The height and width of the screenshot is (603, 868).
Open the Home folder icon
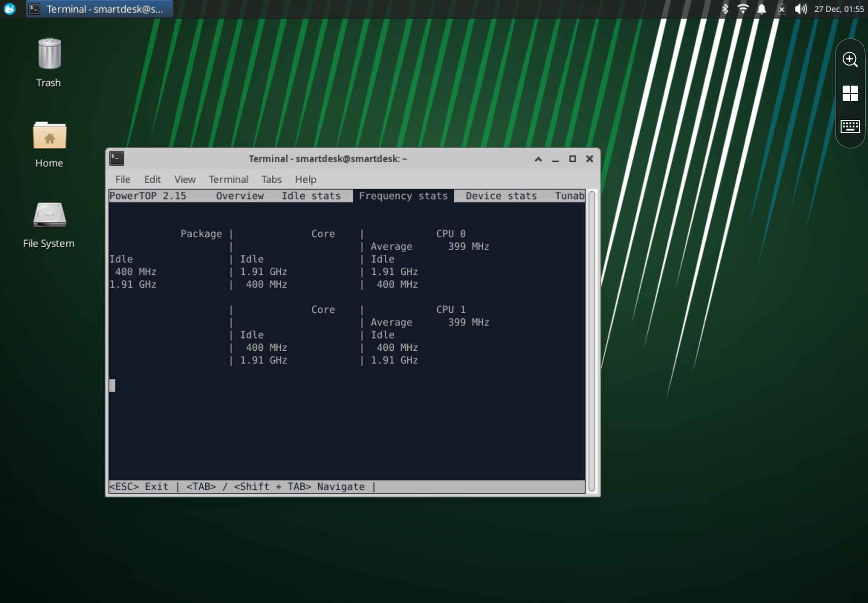(49, 136)
